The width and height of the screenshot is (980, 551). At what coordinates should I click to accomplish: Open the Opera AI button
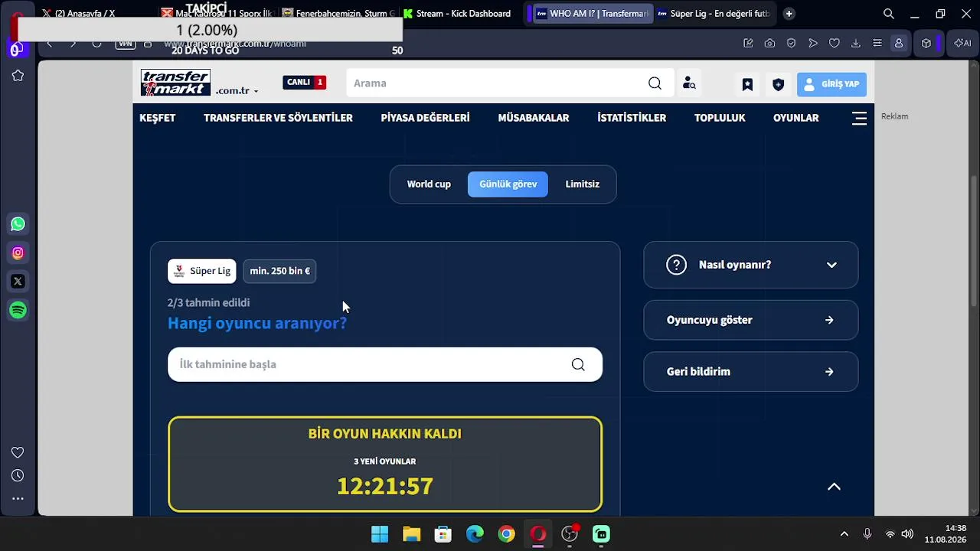coord(962,44)
